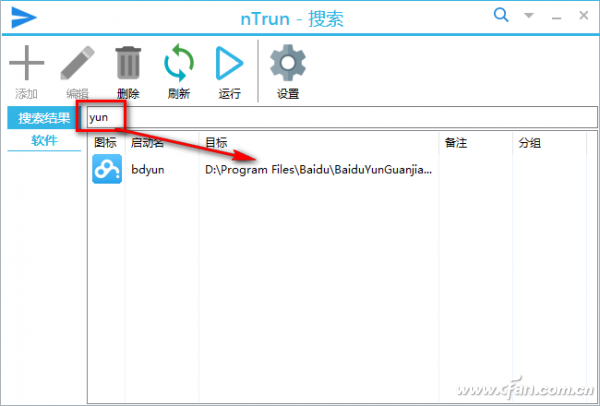Image resolution: width=600 pixels, height=406 pixels.
Task: Click the search magnifier in title bar
Action: click(x=501, y=15)
